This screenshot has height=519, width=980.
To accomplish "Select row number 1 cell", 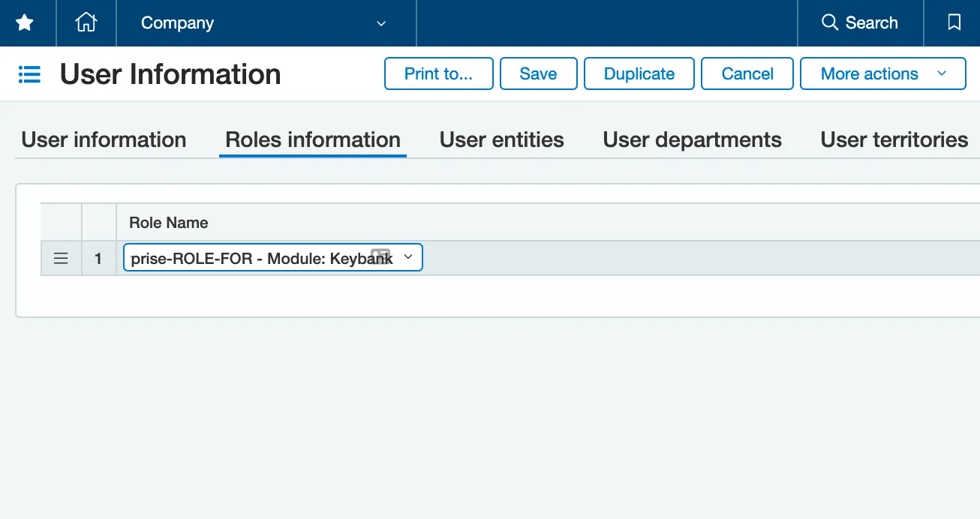I will [98, 259].
